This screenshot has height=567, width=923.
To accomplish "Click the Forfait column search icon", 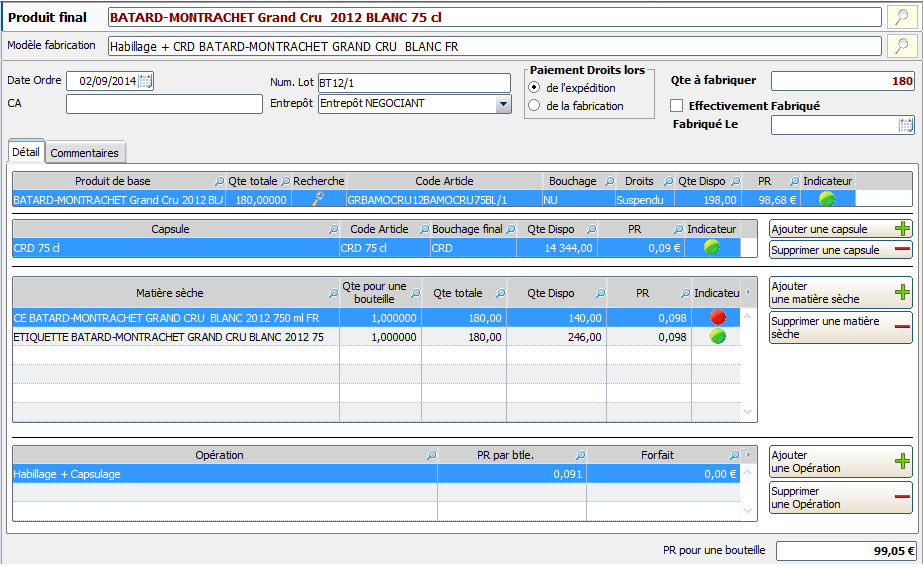I will [734, 455].
